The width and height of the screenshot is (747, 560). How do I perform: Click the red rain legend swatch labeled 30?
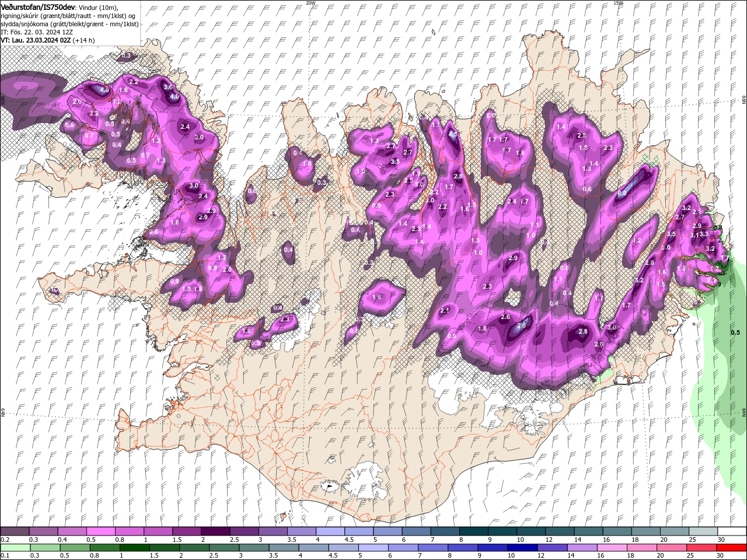click(731, 547)
